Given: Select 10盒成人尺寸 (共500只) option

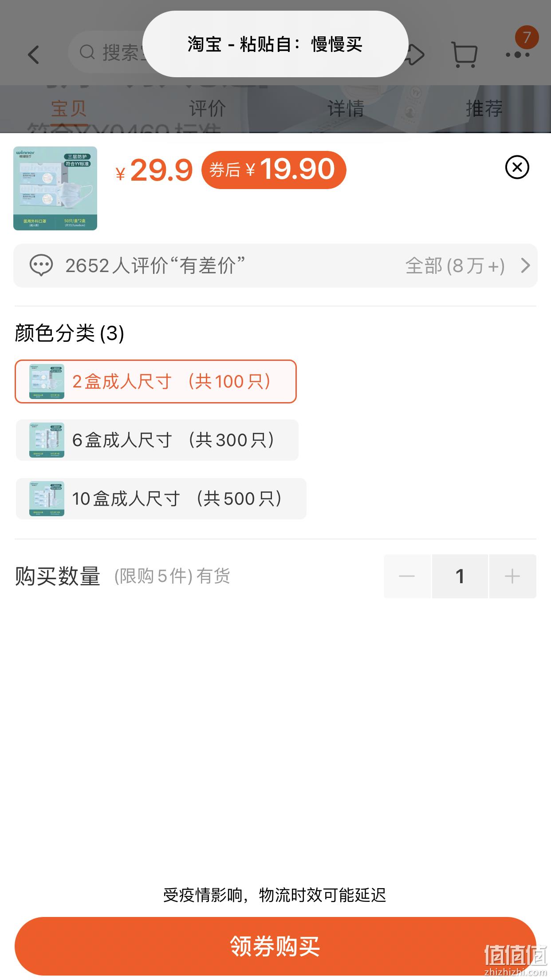Looking at the screenshot, I should click(161, 498).
